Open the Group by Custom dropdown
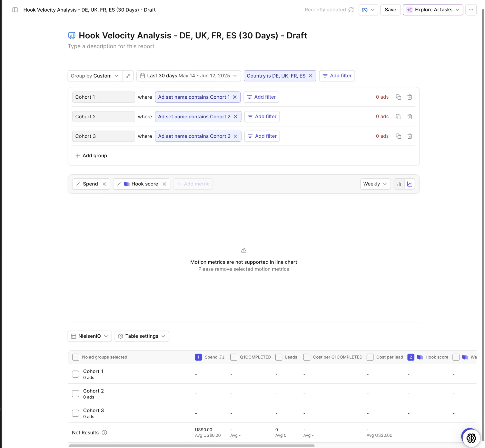The width and height of the screenshot is (485, 448). pyautogui.click(x=95, y=76)
